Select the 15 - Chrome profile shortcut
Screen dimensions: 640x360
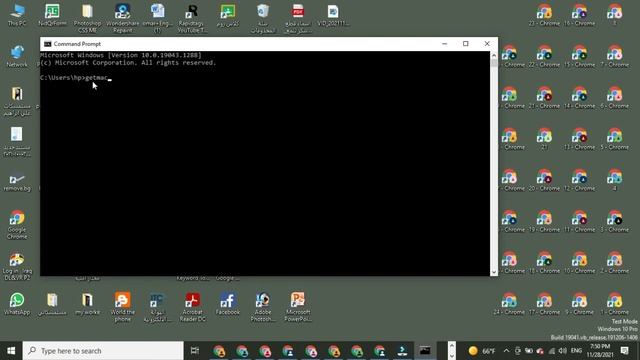pos(579,57)
